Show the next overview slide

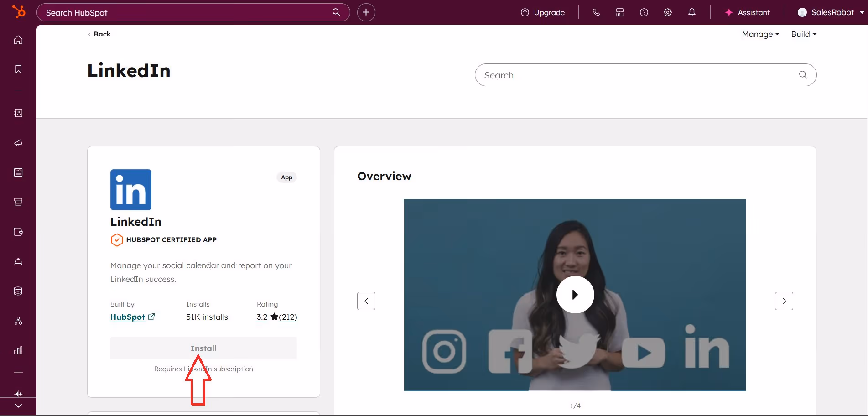(x=784, y=301)
